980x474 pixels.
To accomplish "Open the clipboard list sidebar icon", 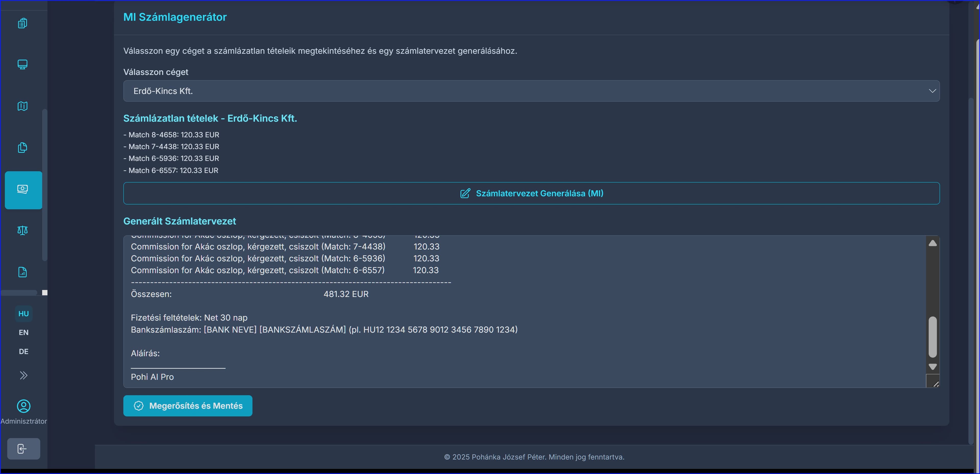I will [x=22, y=23].
